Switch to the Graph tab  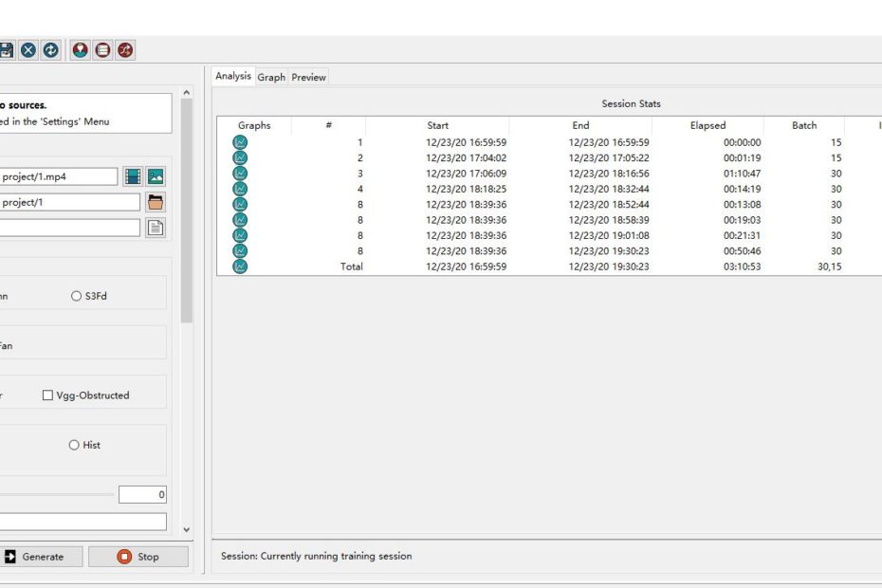271,78
